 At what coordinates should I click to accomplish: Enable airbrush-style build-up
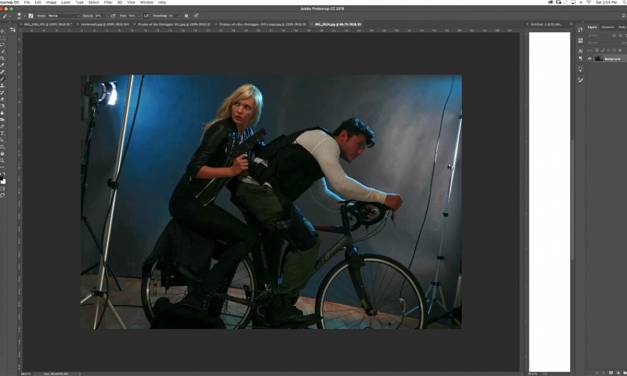pyautogui.click(x=146, y=16)
